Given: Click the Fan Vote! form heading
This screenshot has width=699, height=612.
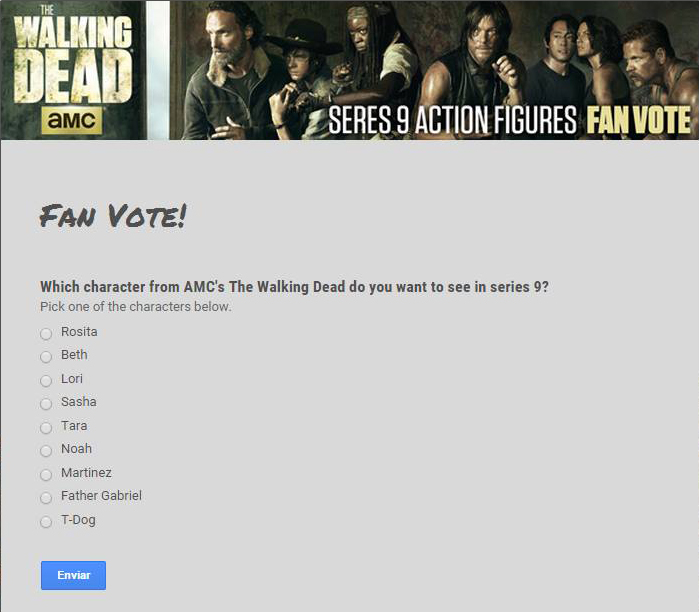Looking at the screenshot, I should pos(113,216).
